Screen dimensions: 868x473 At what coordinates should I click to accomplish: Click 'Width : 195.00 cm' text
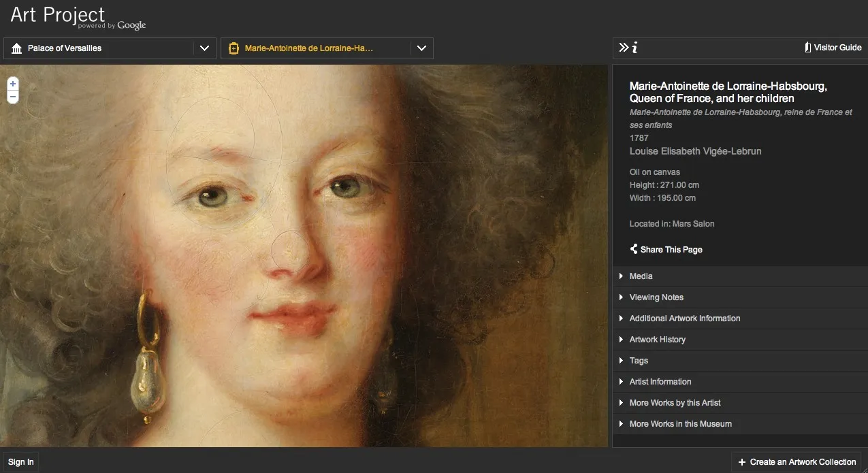pos(663,198)
